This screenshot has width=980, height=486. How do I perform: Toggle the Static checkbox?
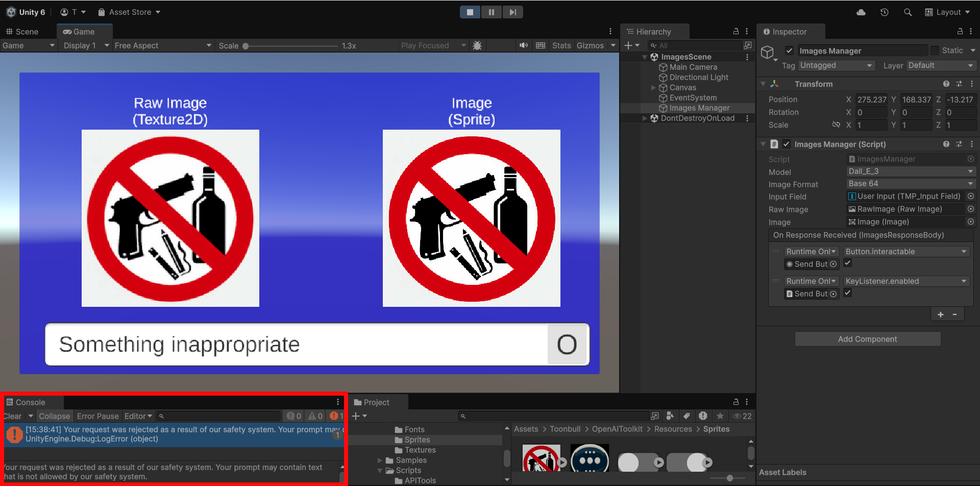click(x=935, y=51)
